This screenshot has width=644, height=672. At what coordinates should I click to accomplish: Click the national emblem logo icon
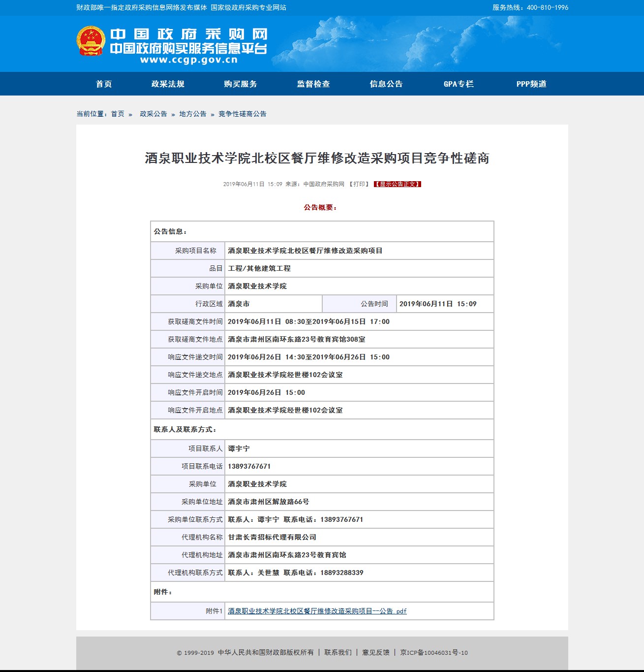(91, 41)
